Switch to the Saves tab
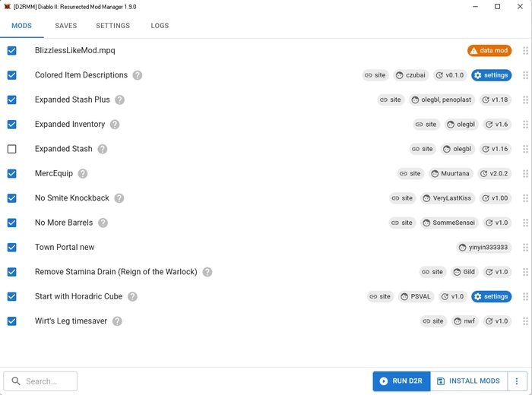The height and width of the screenshot is (395, 532). [x=65, y=26]
